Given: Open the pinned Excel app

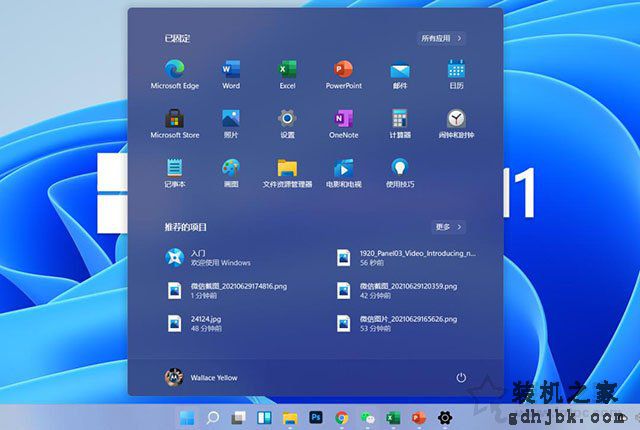Looking at the screenshot, I should tap(287, 74).
